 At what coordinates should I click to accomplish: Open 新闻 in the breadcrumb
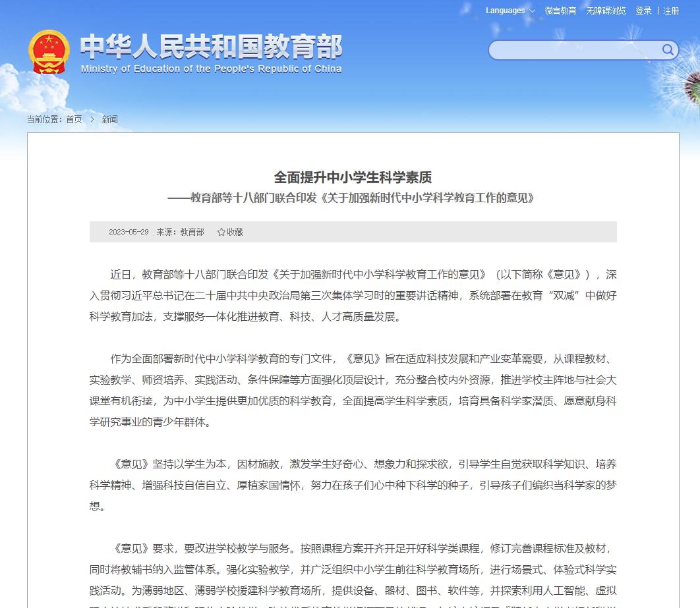pyautogui.click(x=110, y=119)
